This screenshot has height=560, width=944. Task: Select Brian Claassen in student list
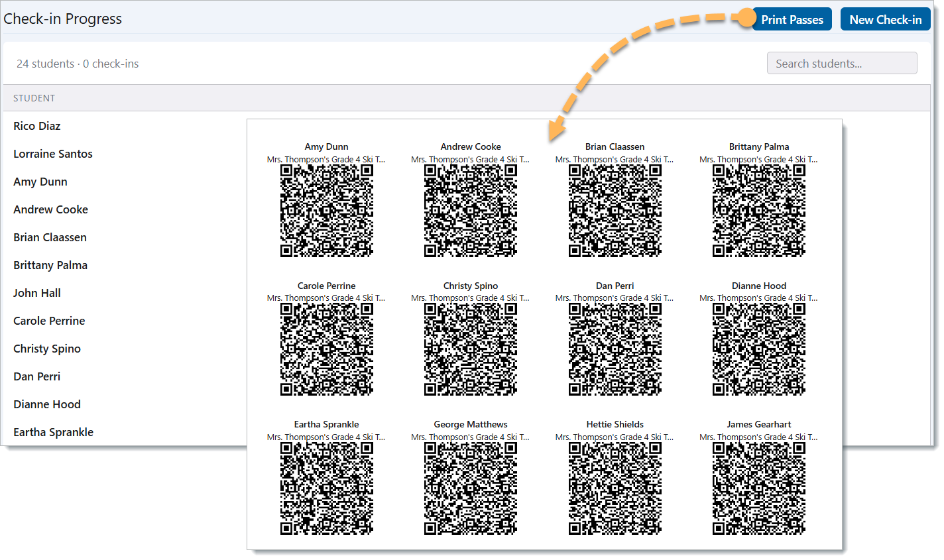click(x=50, y=237)
